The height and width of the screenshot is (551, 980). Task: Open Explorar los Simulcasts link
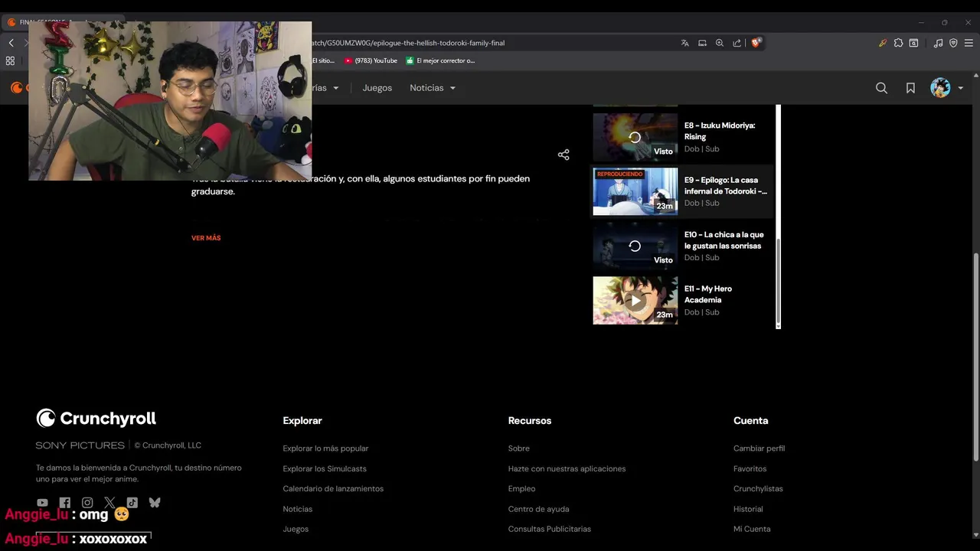click(x=325, y=468)
